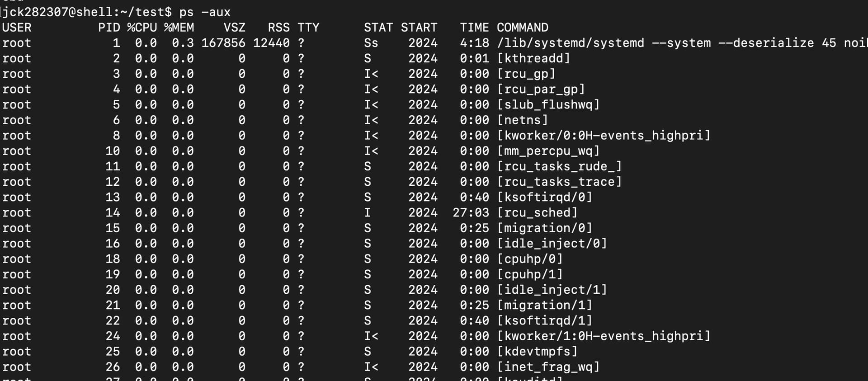The width and height of the screenshot is (868, 381).
Task: Click the [kdevtmpfs] process entry
Action: coord(537,351)
